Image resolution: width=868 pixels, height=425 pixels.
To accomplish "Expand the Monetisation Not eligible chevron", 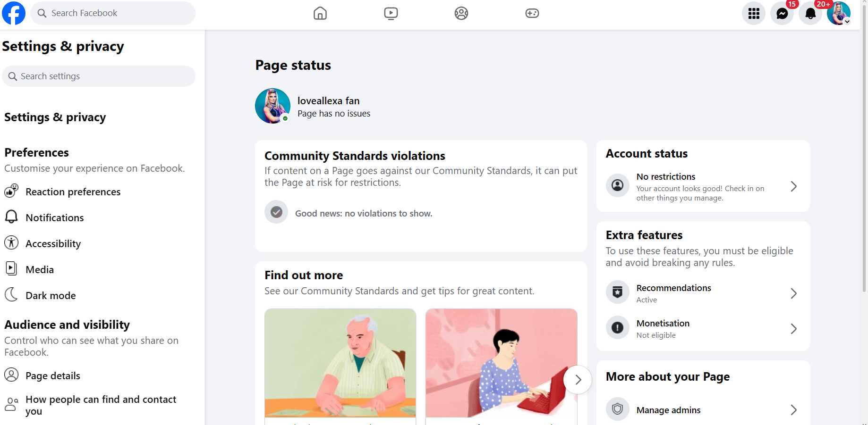I will 794,329.
